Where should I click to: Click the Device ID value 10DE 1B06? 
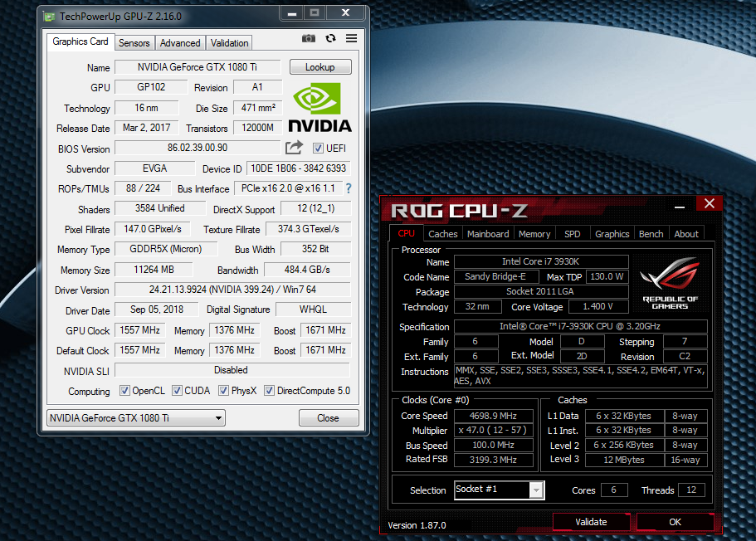point(299,168)
